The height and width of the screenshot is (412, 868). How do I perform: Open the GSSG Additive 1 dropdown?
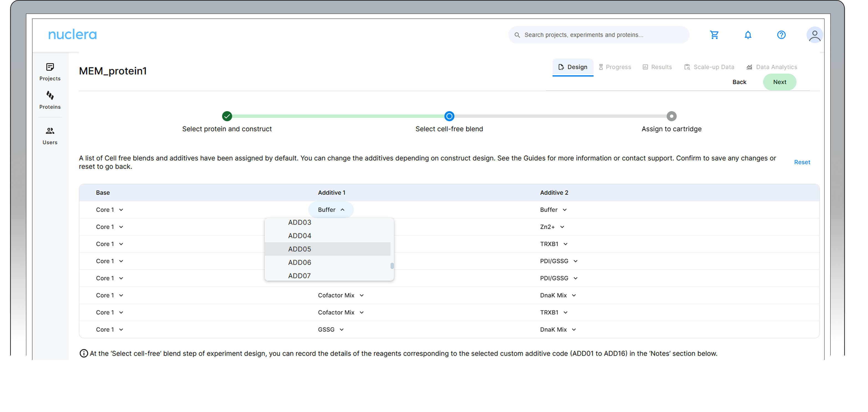331,329
